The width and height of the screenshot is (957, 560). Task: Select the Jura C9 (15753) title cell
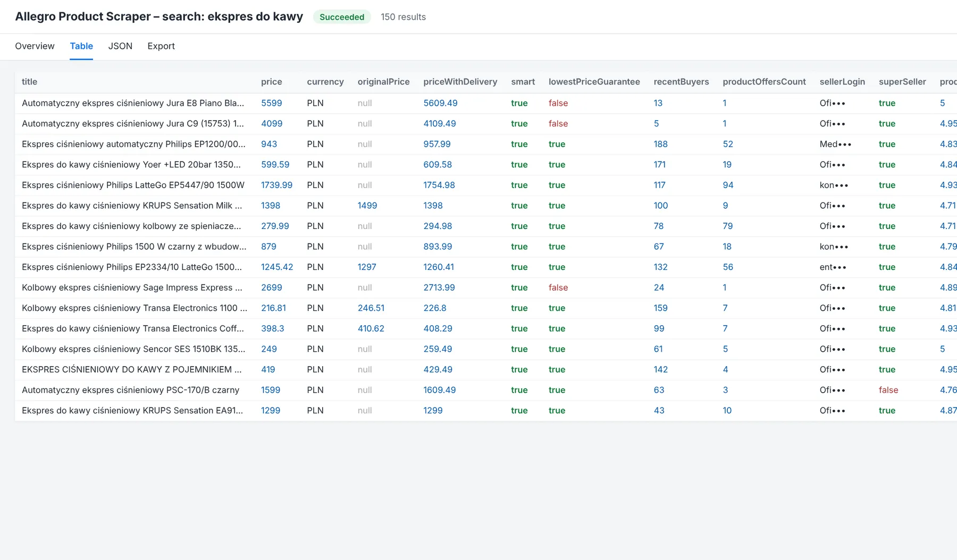(x=133, y=124)
